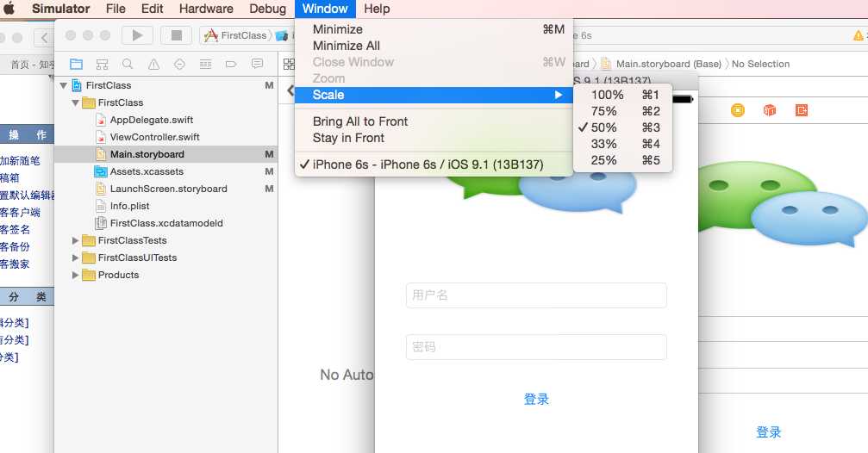Image resolution: width=868 pixels, height=453 pixels.
Task: Tap the 登录 button in simulator
Action: click(x=536, y=399)
